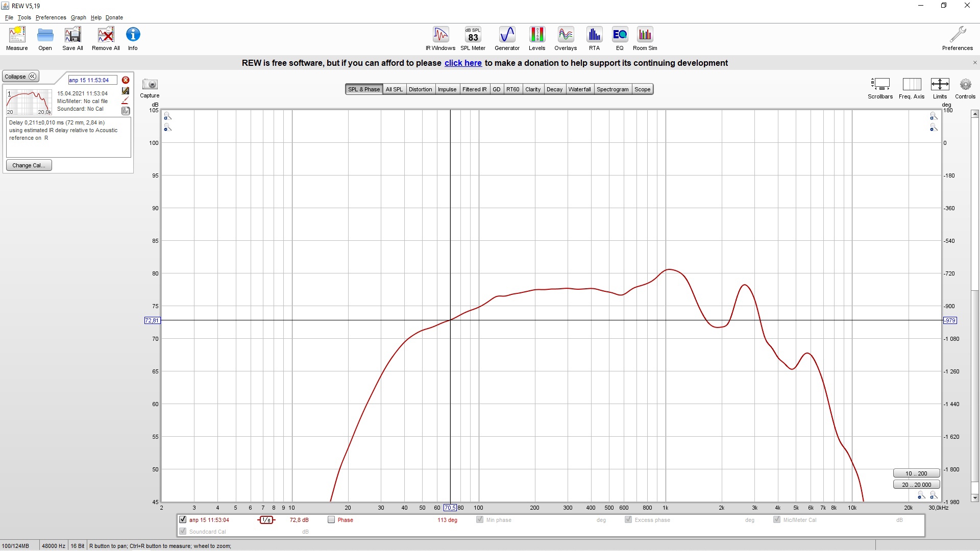Open the graph Controls panel
Image resolution: width=980 pixels, height=551 pixels.
[965, 87]
